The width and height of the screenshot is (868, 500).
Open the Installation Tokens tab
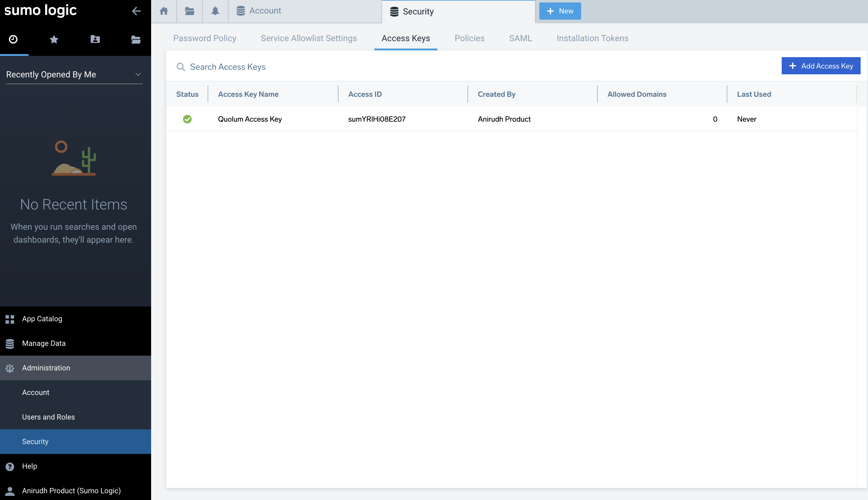pos(592,38)
